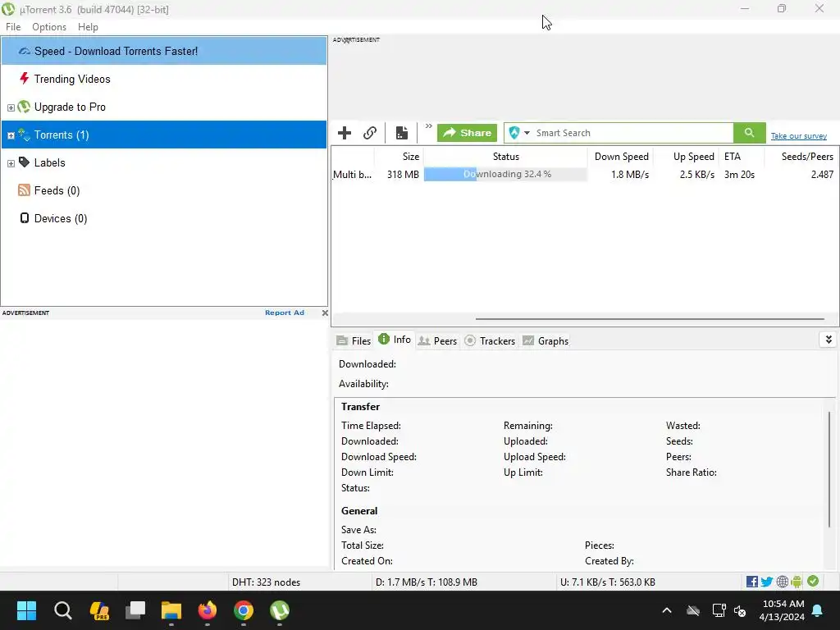The image size is (840, 630).
Task: Select Speed - Download Torrents Faster item
Action: click(164, 51)
